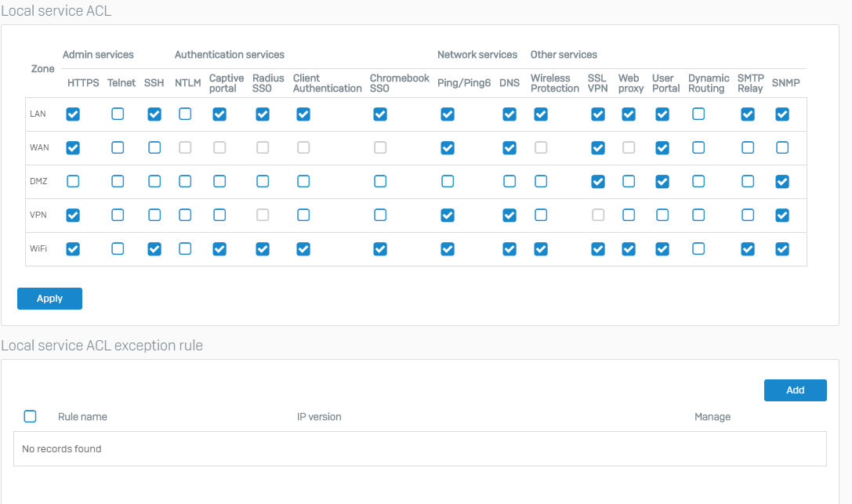The height and width of the screenshot is (504, 852).
Task: Disable SSH on WiFi zone
Action: click(154, 249)
